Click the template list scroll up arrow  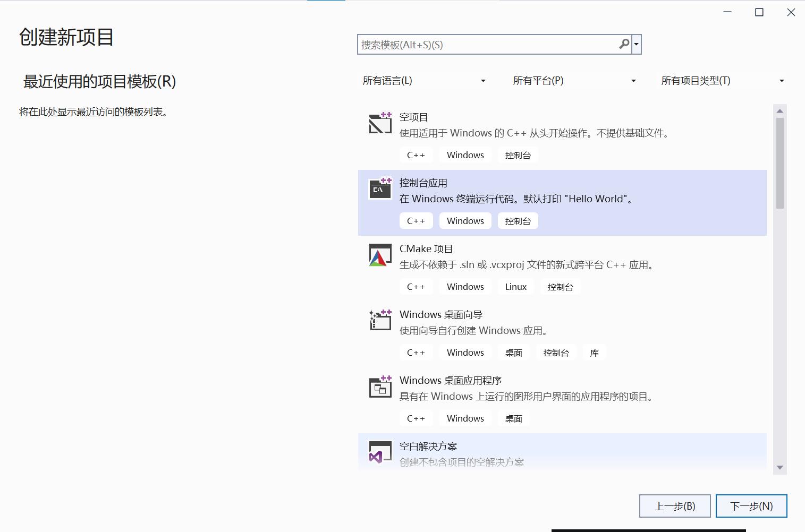point(780,111)
